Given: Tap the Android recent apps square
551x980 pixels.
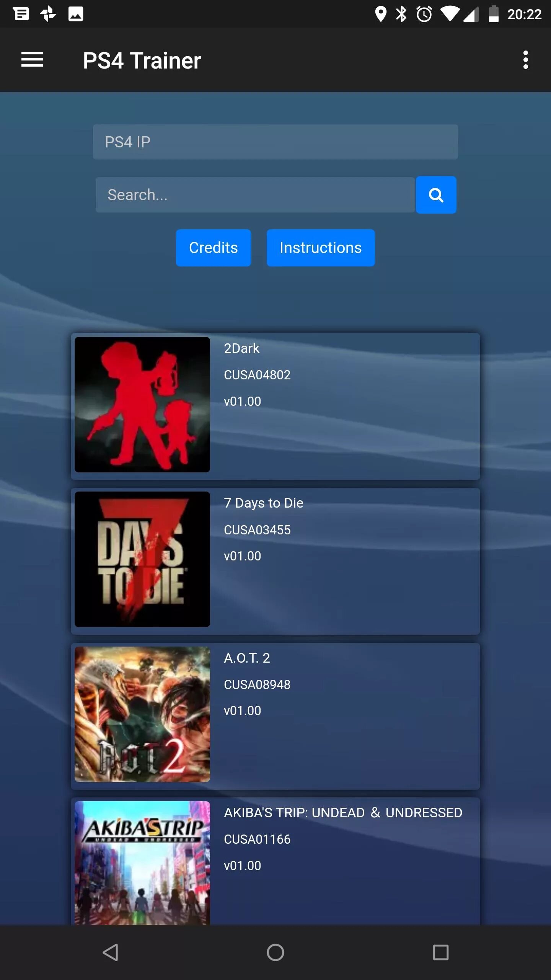Looking at the screenshot, I should coord(440,952).
